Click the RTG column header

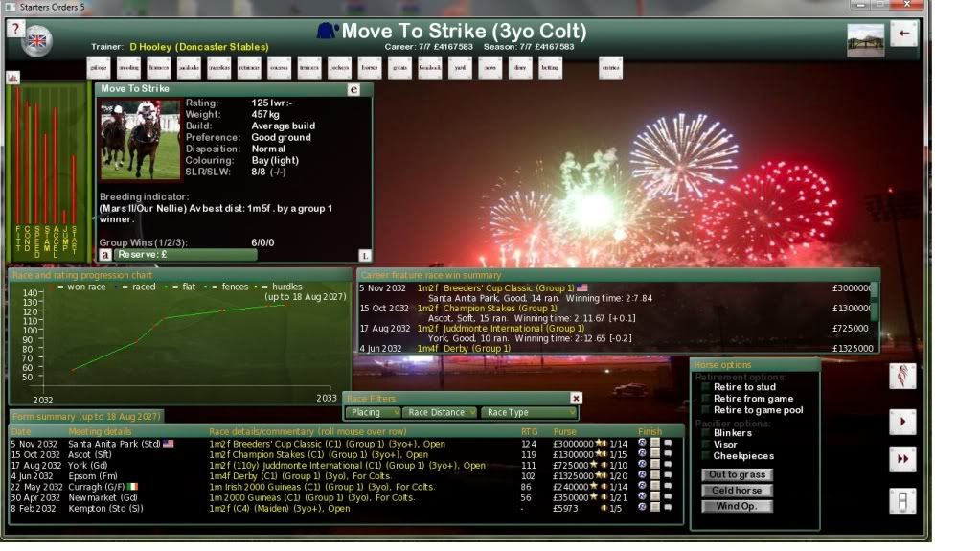530,431
